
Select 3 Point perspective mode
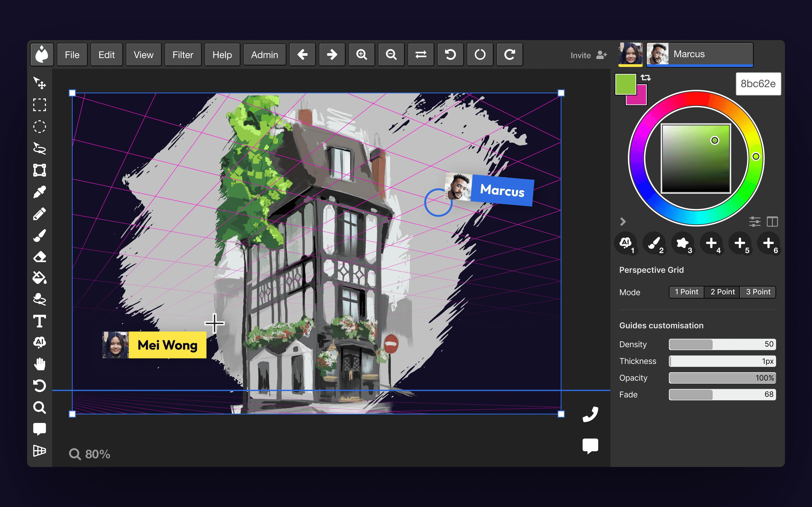tap(758, 292)
